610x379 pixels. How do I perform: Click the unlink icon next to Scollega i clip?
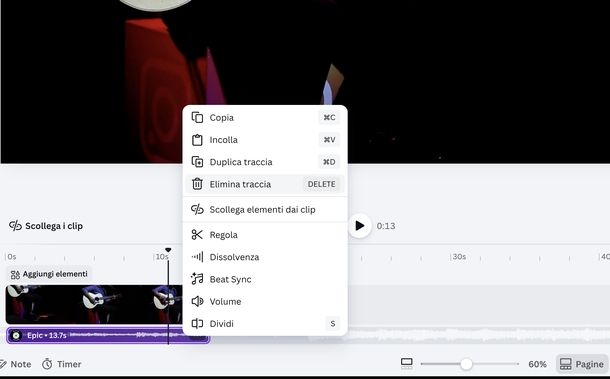pyautogui.click(x=15, y=226)
